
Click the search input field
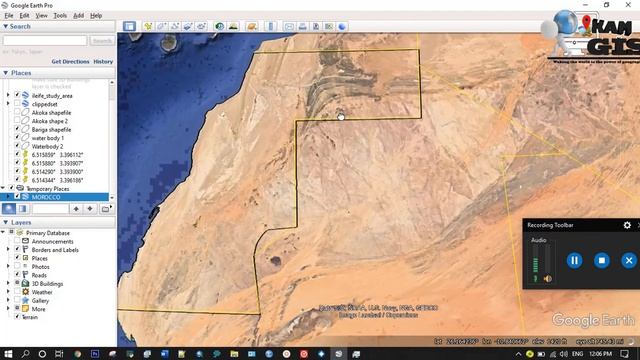[x=45, y=40]
